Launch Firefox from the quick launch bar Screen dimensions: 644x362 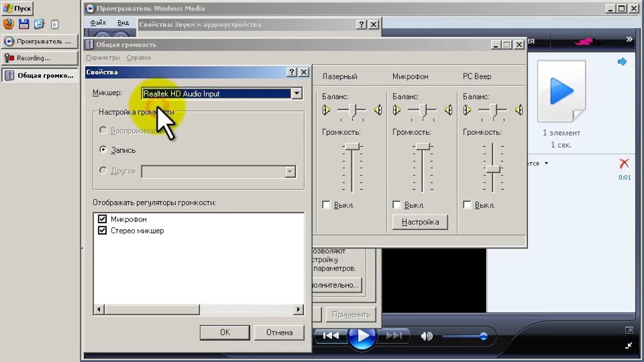[8, 24]
